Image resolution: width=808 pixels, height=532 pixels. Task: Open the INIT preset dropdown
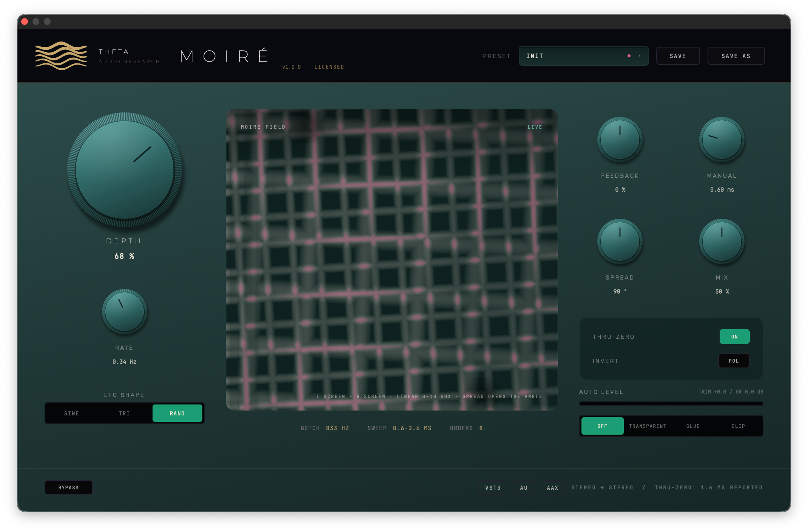pos(583,56)
